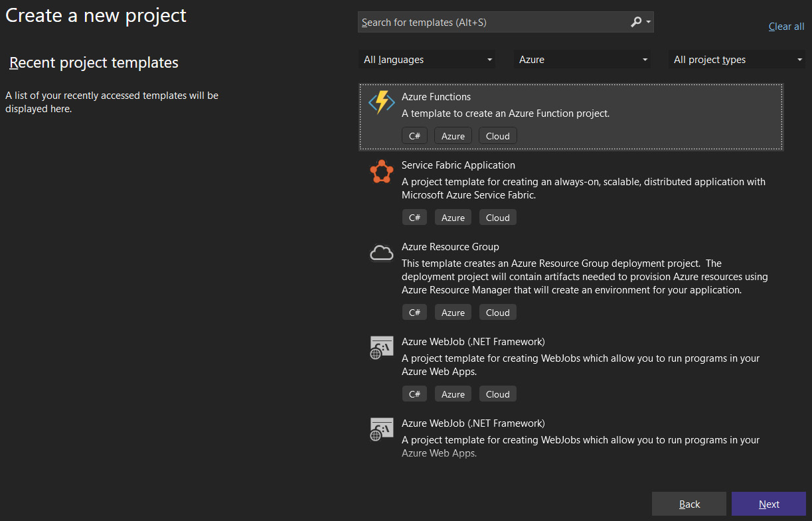Select the Azure Functions template title
This screenshot has width=812, height=521.
(436, 97)
